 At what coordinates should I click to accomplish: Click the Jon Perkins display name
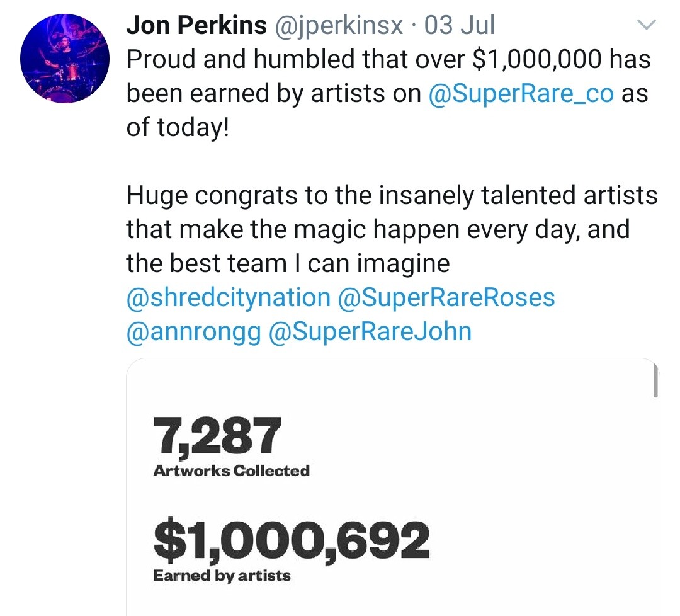coord(196,26)
